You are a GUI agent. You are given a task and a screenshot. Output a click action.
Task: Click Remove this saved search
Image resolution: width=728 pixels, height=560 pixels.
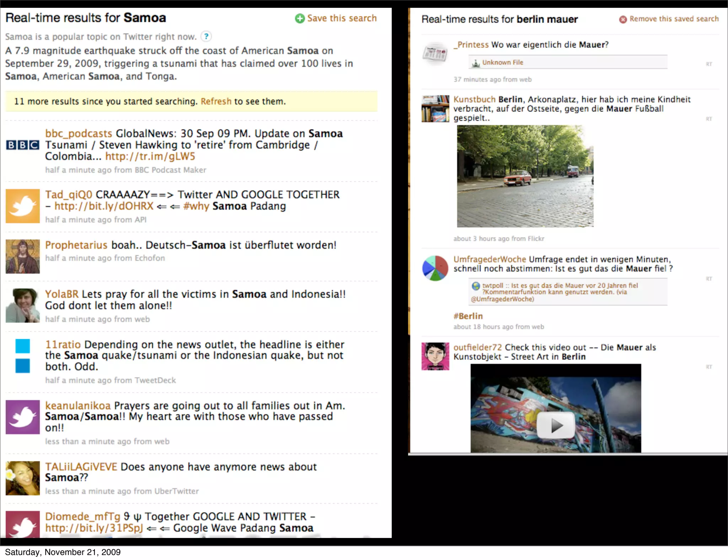674,19
